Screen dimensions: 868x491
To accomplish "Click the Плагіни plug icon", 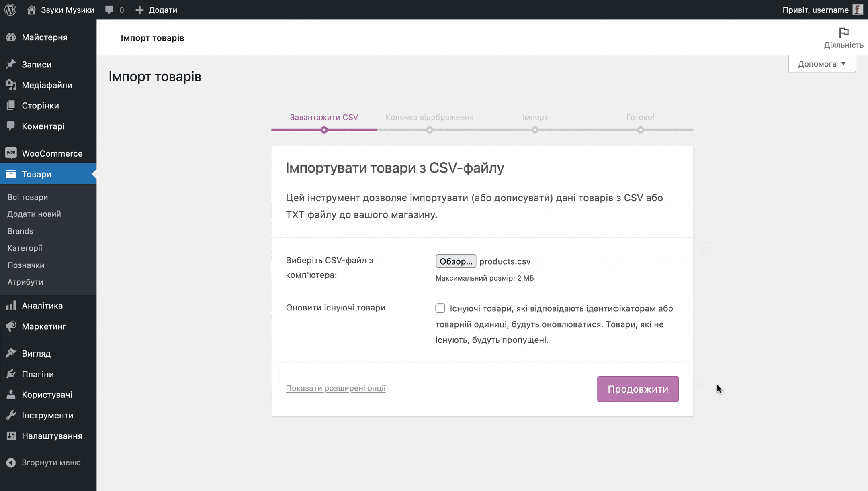I will [x=11, y=374].
